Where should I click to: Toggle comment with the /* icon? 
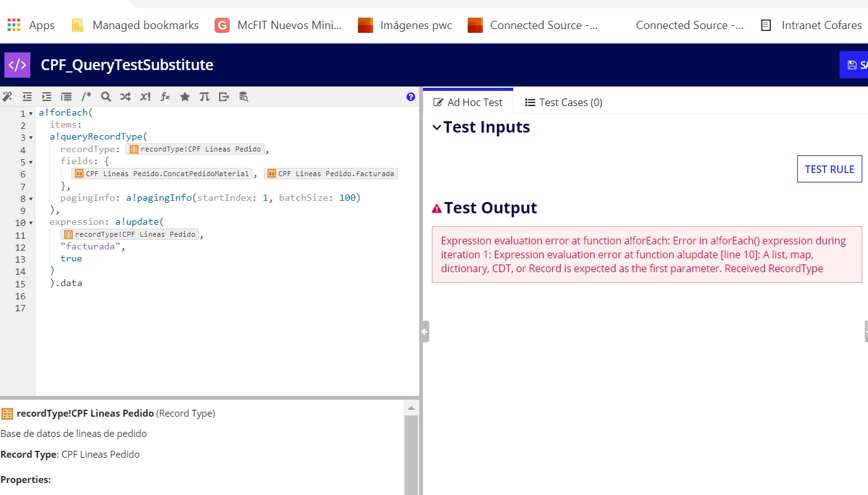pyautogui.click(x=86, y=97)
